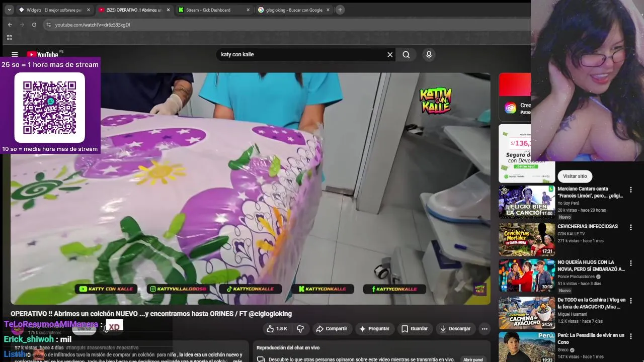Like the video with thumbs up
Viewport: 644px width, 362px height.
pos(277,329)
